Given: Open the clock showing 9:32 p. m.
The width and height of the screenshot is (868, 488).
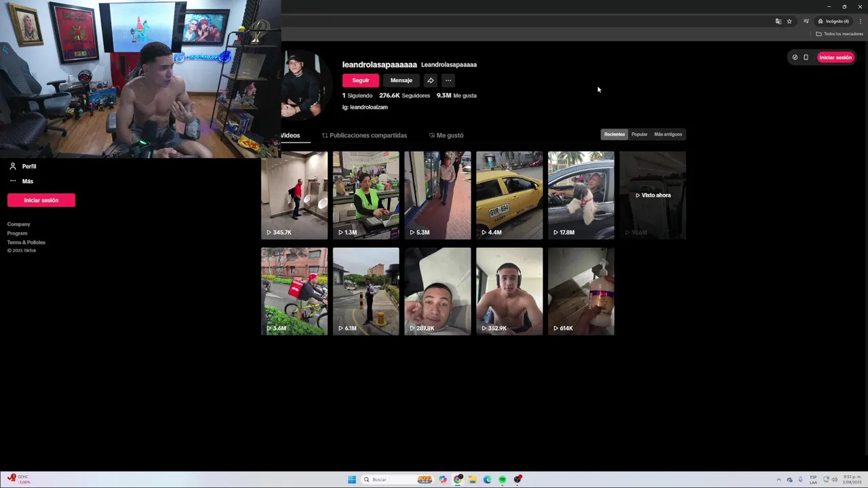Looking at the screenshot, I should [x=852, y=480].
